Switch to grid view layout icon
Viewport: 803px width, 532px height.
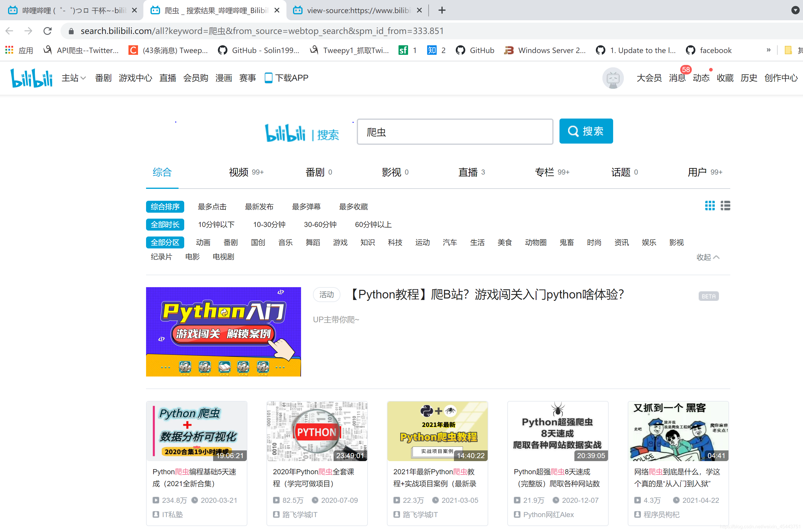coord(710,206)
